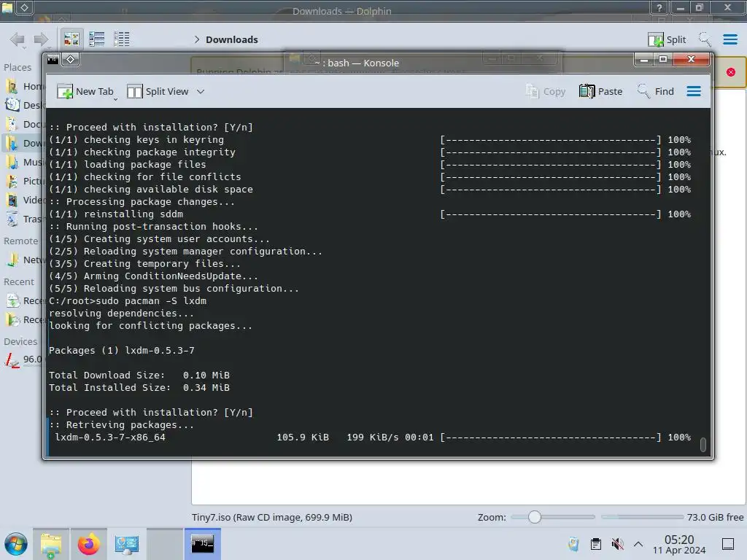
Task: Expand hidden system tray icons arrow
Action: 638,544
